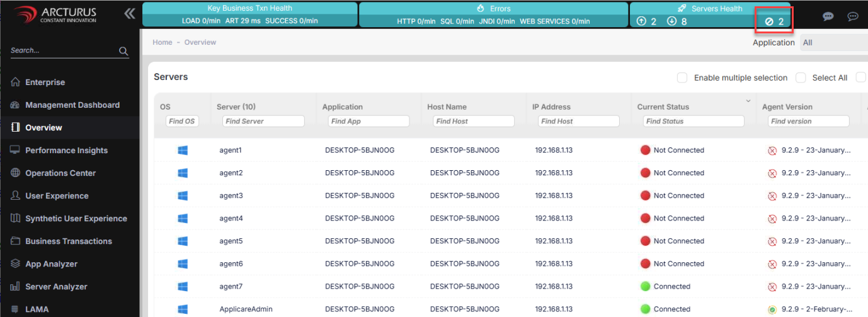
Task: Open the Application dropdown set to All
Action: click(833, 43)
